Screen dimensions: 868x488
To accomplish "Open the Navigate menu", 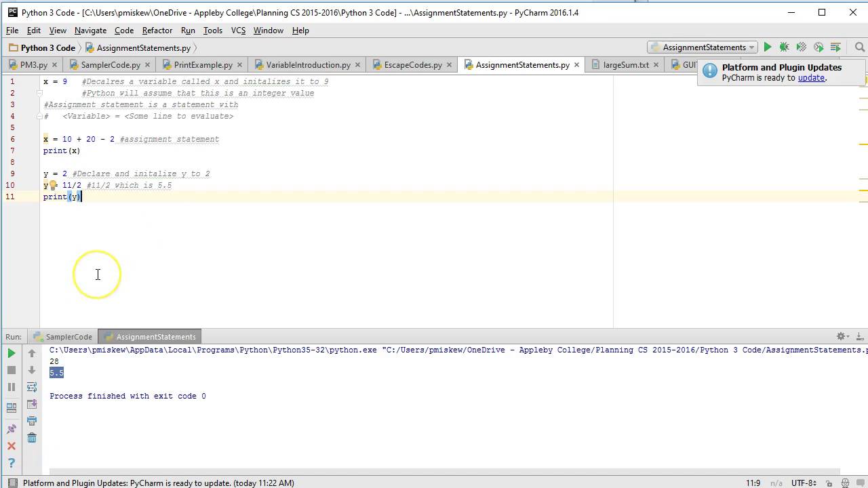I will [x=90, y=30].
